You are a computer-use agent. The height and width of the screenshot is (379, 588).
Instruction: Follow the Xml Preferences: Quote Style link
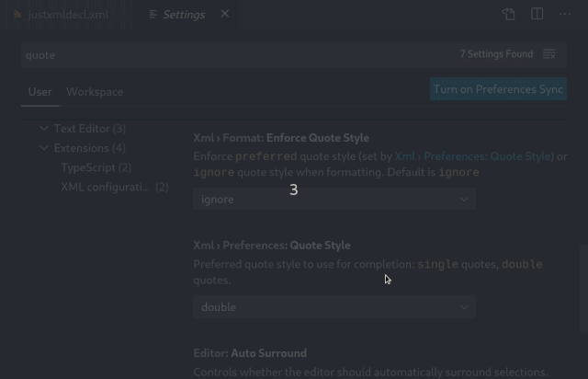(x=472, y=156)
